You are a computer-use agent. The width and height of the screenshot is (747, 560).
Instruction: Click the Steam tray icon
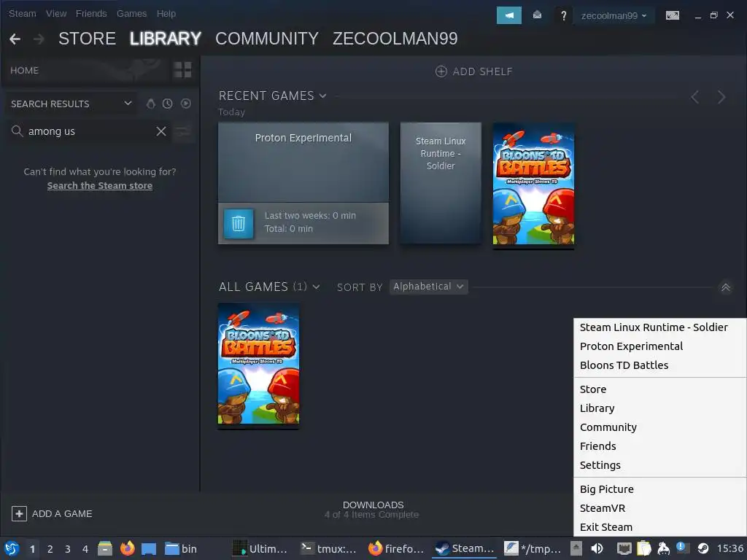click(x=703, y=548)
